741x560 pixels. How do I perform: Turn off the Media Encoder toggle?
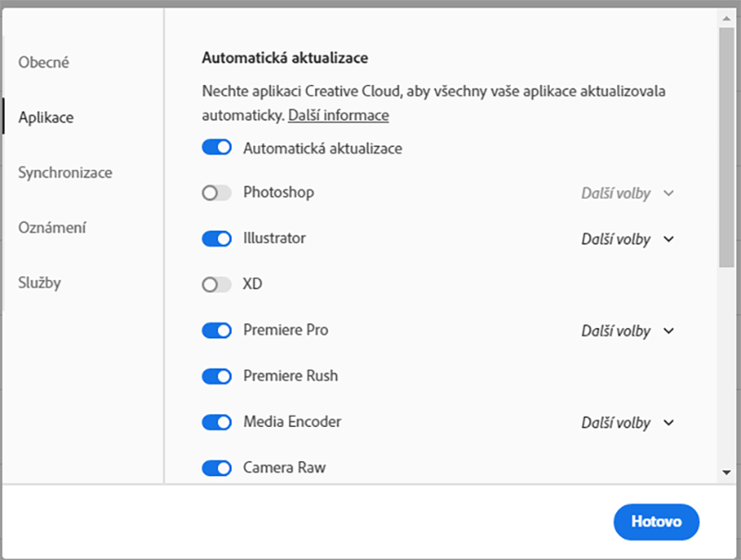tap(216, 422)
